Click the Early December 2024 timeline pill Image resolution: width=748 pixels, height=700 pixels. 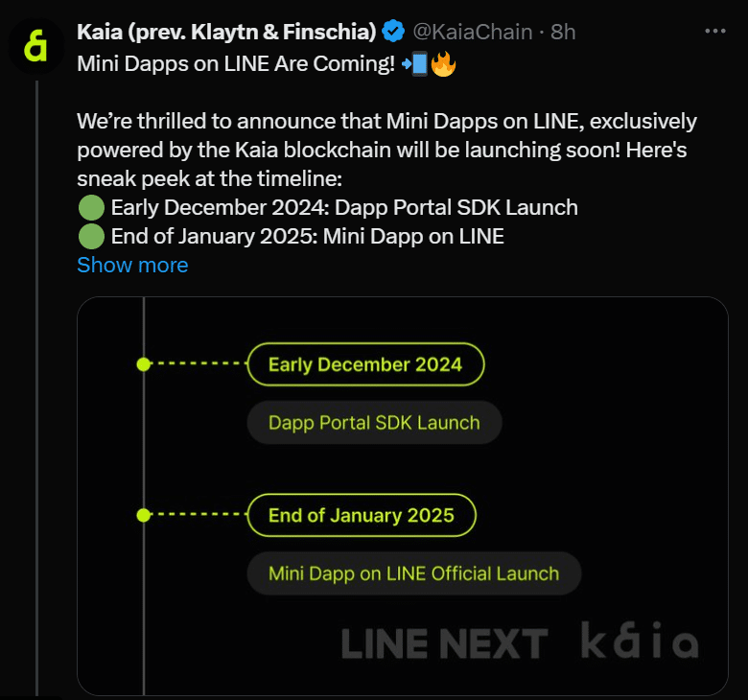click(x=365, y=364)
